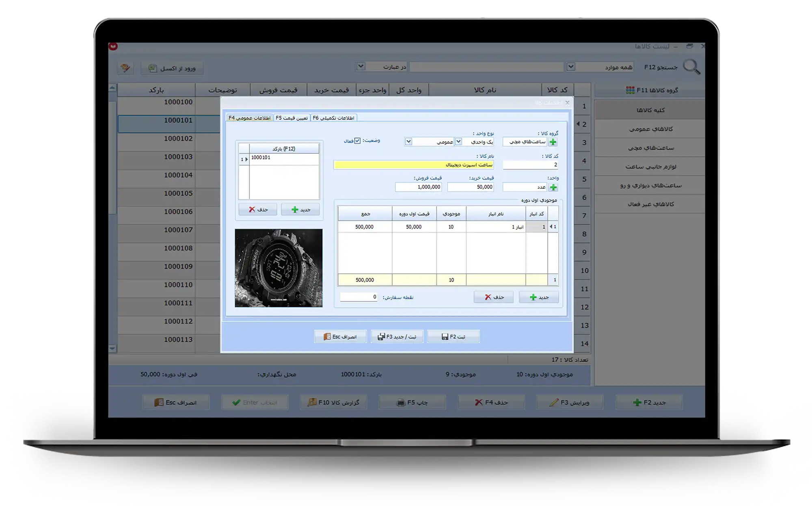The width and height of the screenshot is (812, 506).
Task: Click 'ویرایش F3' edit button in main window
Action: 570,403
